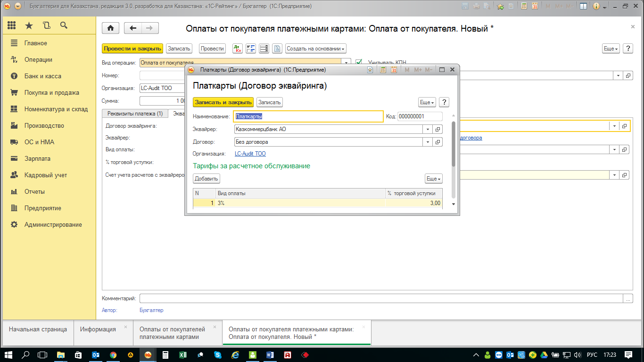Open the sections menu grid icon
The height and width of the screenshot is (362, 644).
point(12,25)
